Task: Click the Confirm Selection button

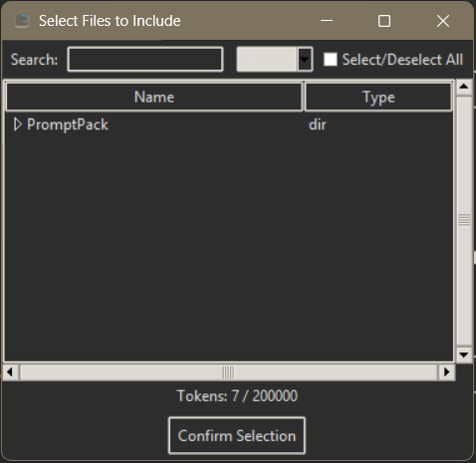Action: 237,435
